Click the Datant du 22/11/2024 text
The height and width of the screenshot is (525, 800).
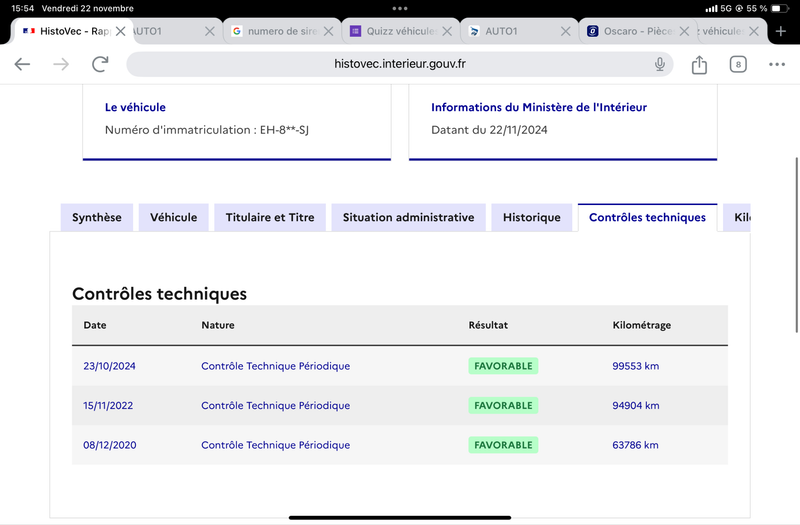[489, 130]
